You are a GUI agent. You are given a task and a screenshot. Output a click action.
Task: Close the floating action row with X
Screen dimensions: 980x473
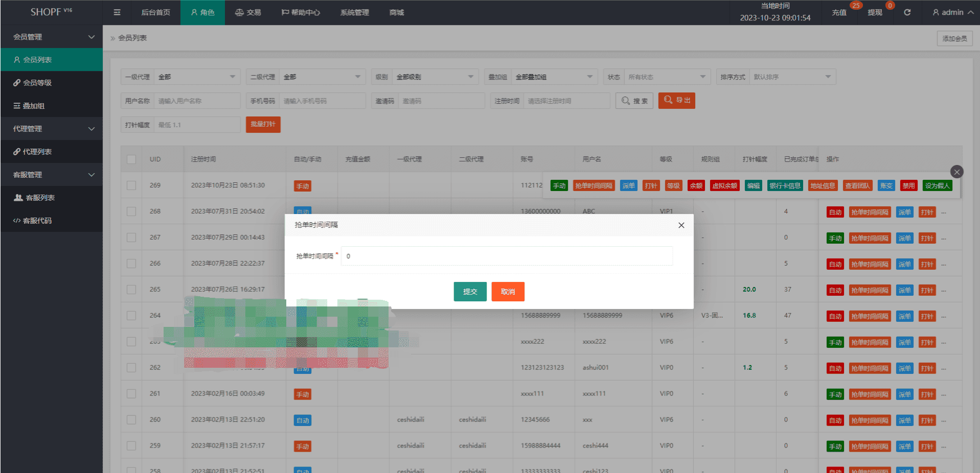(x=956, y=172)
